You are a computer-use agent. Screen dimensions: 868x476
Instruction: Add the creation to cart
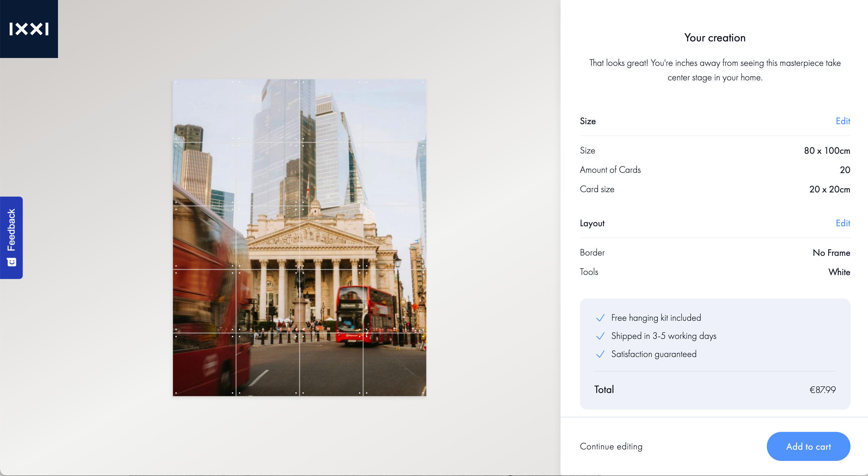809,446
